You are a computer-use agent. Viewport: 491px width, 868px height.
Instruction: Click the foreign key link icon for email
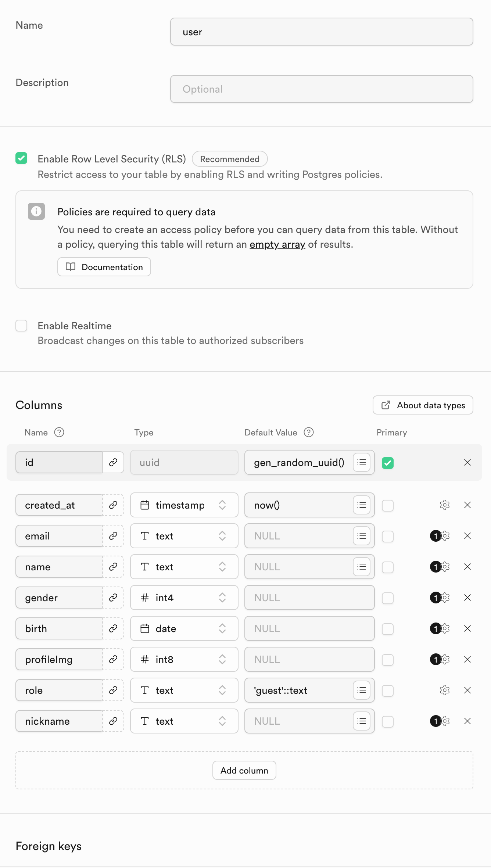113,536
